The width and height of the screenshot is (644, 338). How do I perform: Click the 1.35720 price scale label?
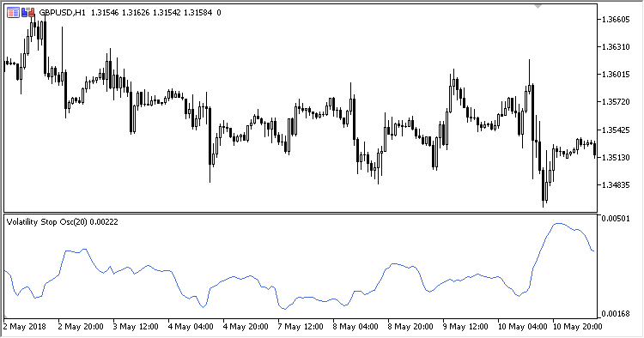pyautogui.click(x=616, y=102)
